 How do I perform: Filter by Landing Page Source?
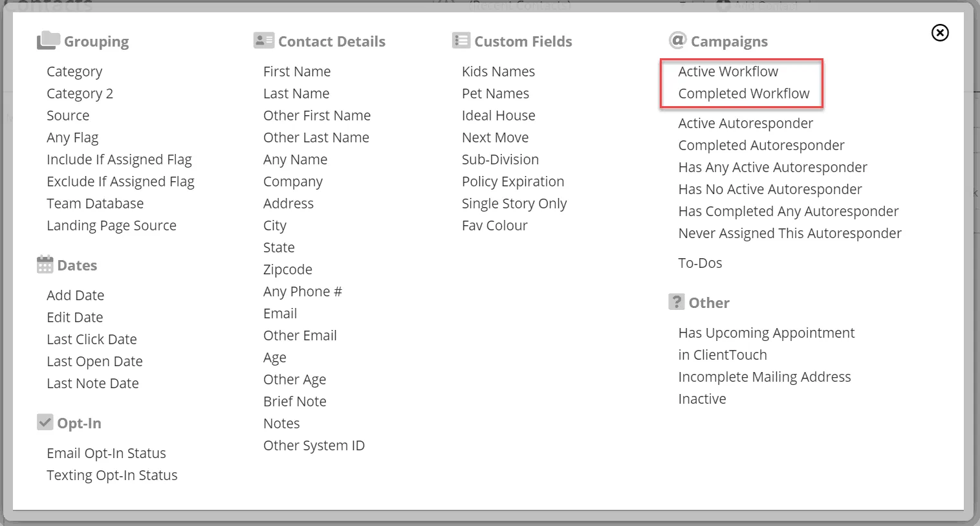click(111, 226)
